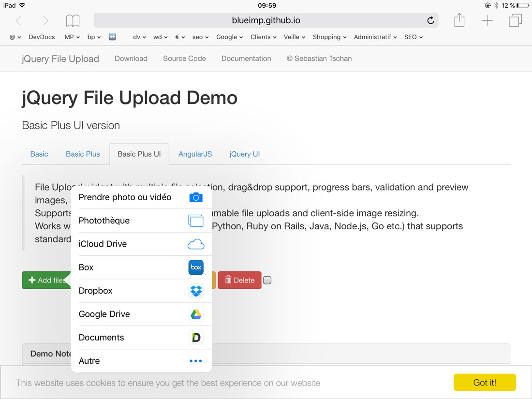Tap the Dropbox app icon
The image size is (532, 399).
tap(196, 291)
